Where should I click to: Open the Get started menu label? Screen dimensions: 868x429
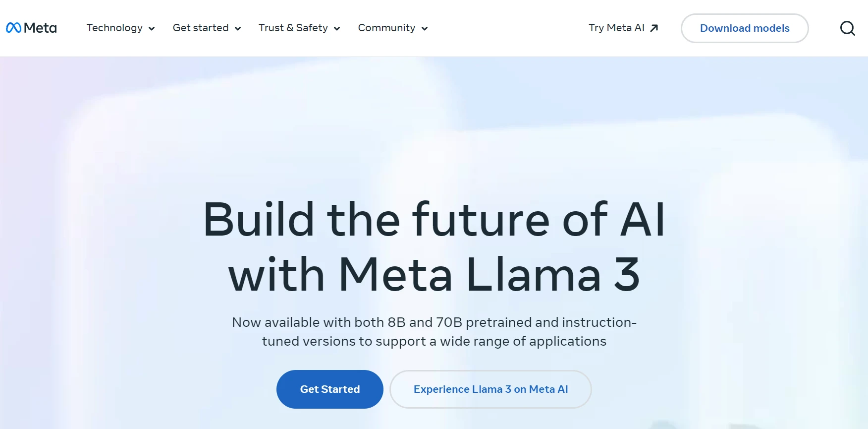coord(201,28)
